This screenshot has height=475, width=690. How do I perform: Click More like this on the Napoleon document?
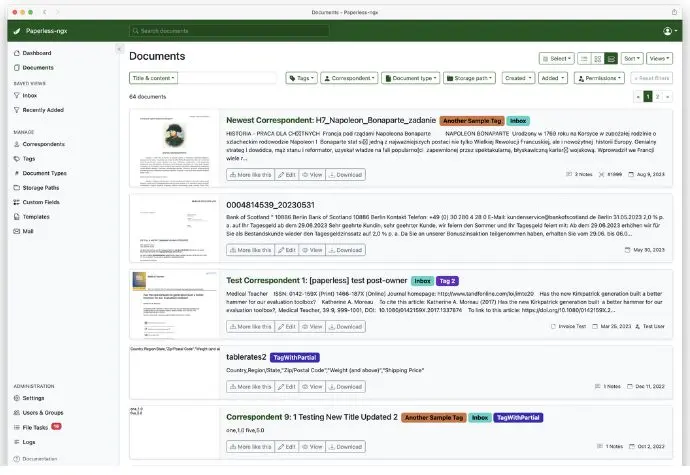point(250,175)
